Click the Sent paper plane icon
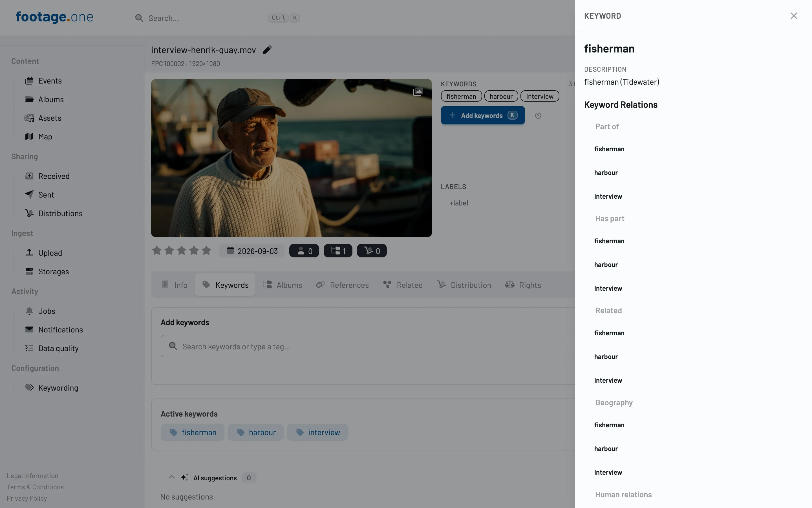 click(29, 194)
